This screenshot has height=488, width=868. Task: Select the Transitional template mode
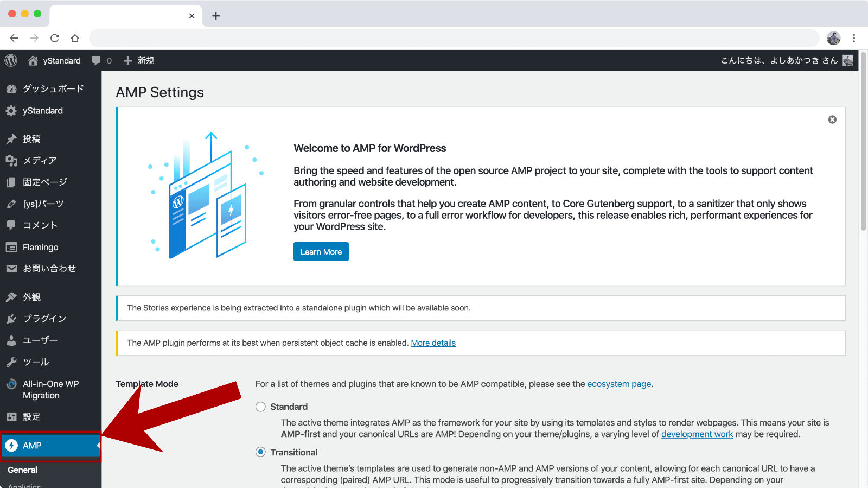point(260,452)
